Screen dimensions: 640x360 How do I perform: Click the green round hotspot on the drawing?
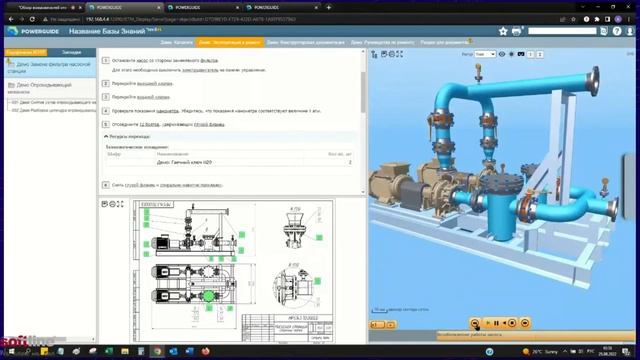pos(209,296)
